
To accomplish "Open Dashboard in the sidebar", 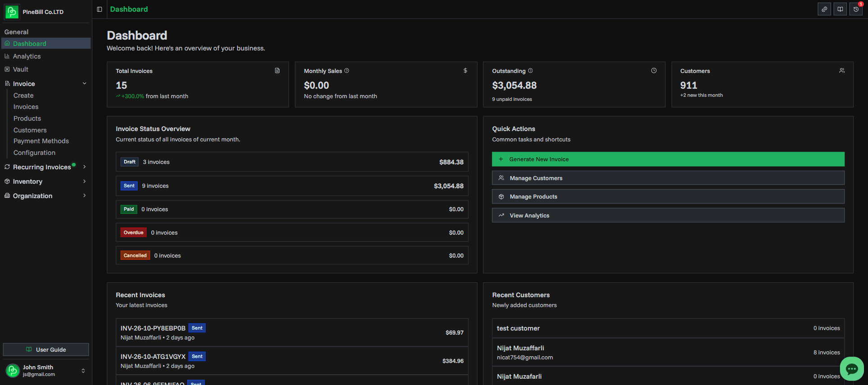I will pyautogui.click(x=46, y=43).
